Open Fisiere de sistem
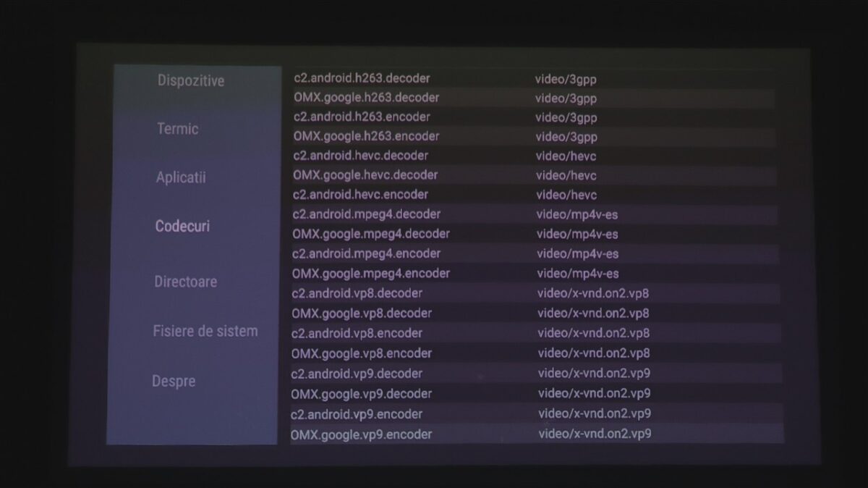The width and height of the screenshot is (868, 488). point(205,331)
